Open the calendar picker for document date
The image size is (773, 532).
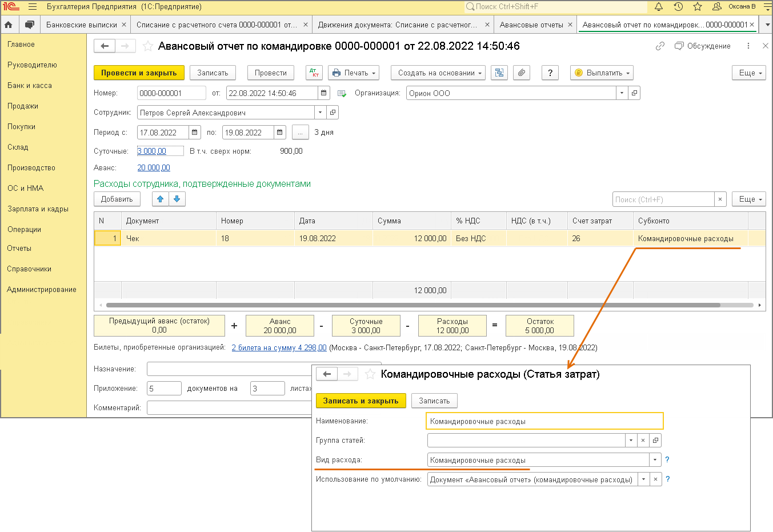click(x=324, y=93)
